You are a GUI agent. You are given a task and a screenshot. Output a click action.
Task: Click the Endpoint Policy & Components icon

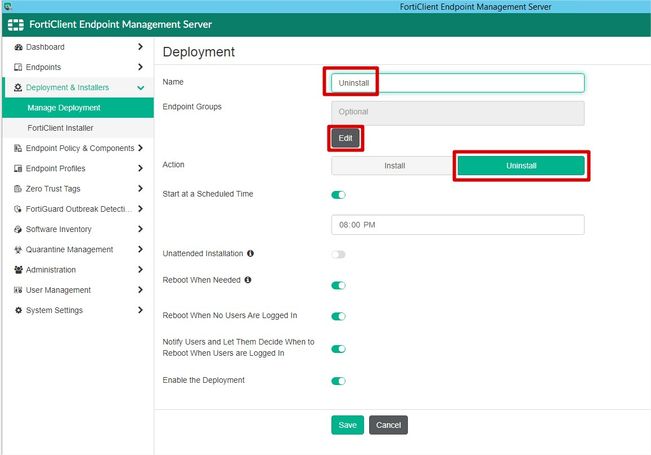tap(18, 148)
